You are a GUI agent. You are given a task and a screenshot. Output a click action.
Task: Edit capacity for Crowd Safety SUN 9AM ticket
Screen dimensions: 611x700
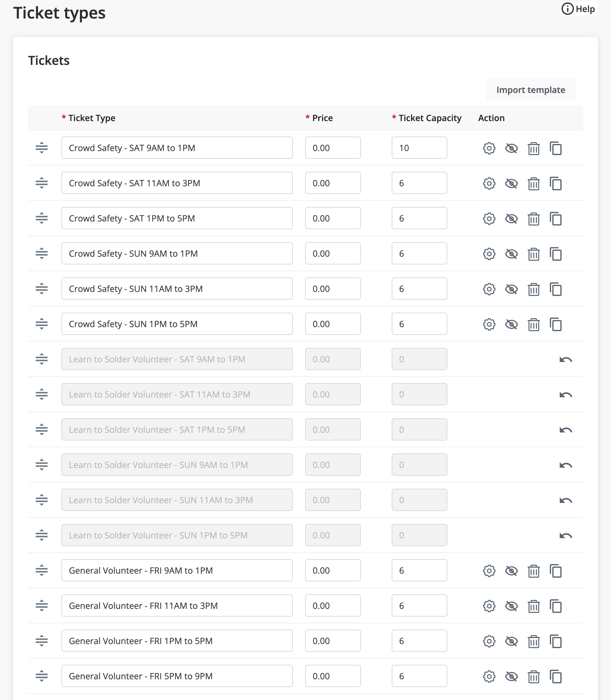tap(419, 253)
